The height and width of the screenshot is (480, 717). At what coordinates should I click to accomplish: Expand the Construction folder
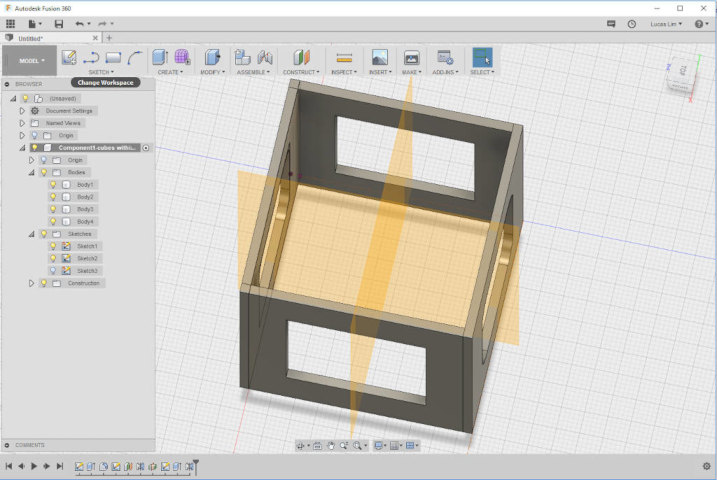point(31,283)
